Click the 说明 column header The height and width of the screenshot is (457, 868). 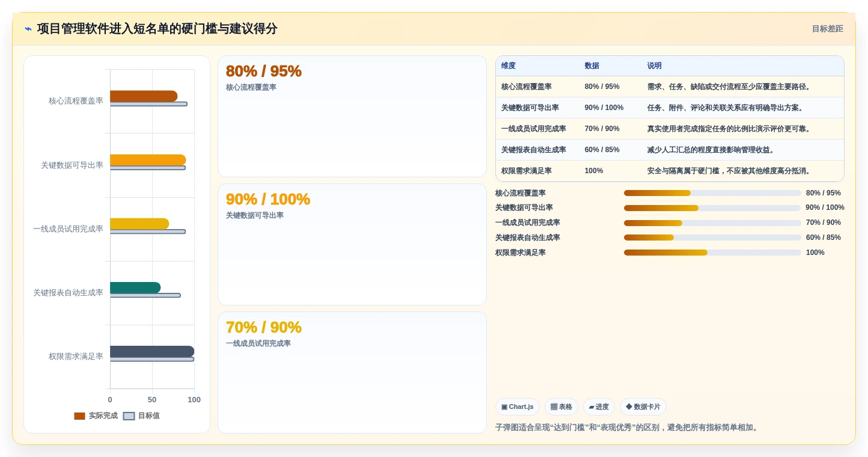pos(655,66)
